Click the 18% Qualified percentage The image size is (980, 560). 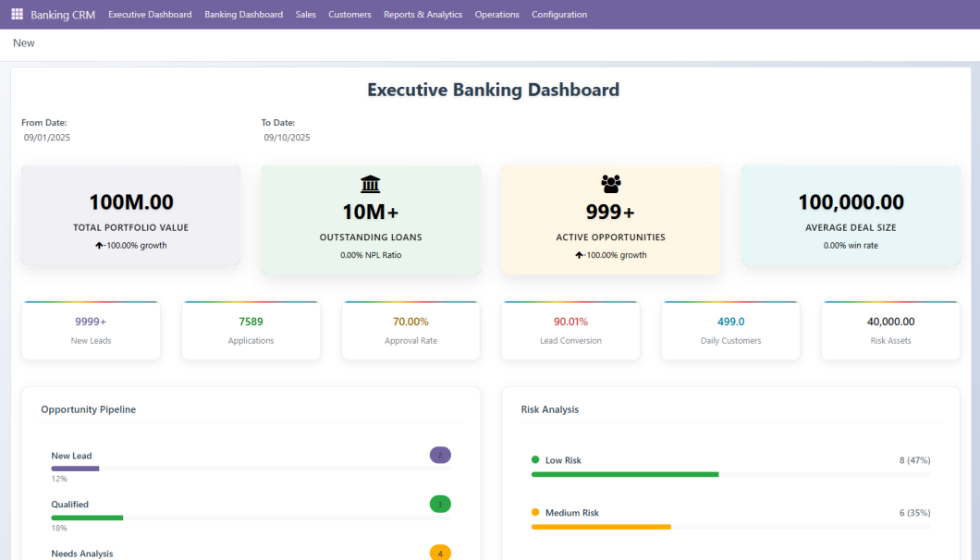pyautogui.click(x=59, y=529)
